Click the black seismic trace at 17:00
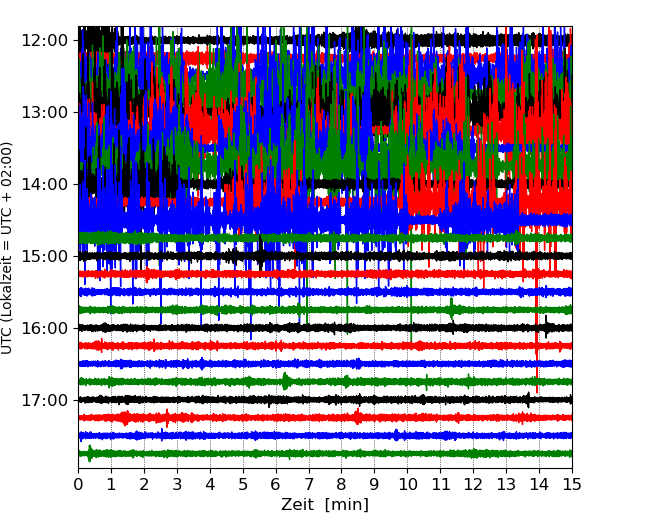The image size is (650, 520). 300,399
